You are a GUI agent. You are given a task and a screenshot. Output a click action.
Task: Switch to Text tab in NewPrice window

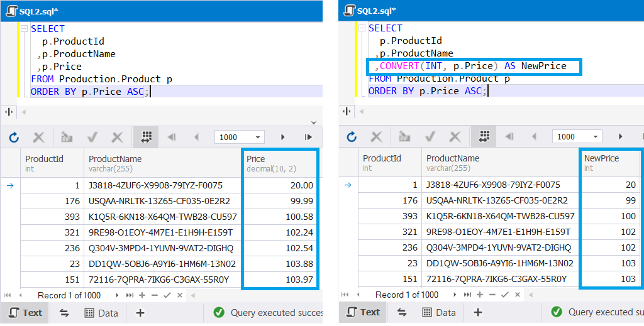[x=363, y=312]
